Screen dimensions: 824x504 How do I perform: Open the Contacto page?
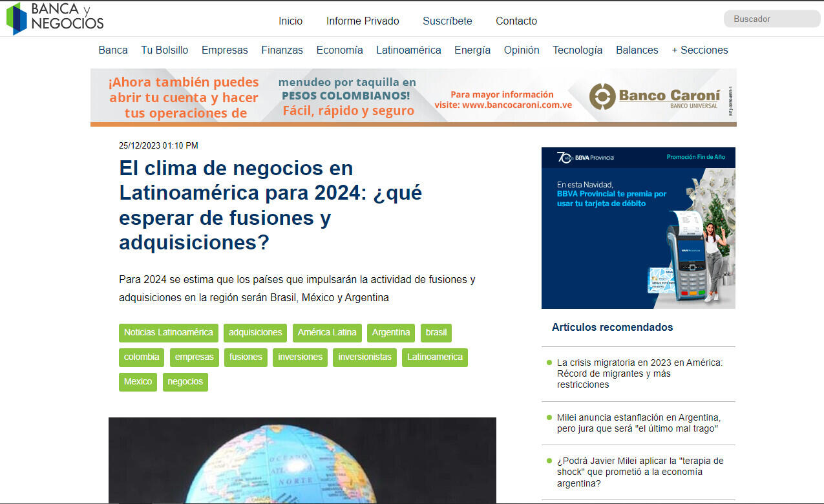[516, 21]
